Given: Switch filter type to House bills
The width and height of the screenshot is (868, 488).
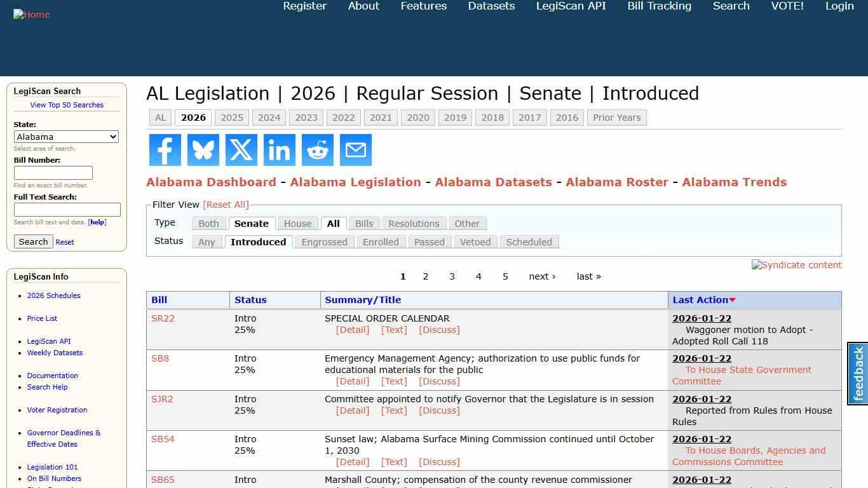Looking at the screenshot, I should coord(297,223).
